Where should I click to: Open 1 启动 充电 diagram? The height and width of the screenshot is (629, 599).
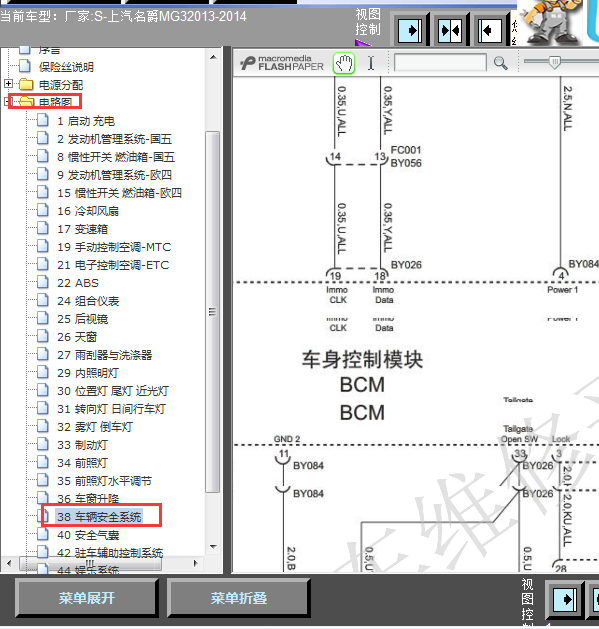86,121
